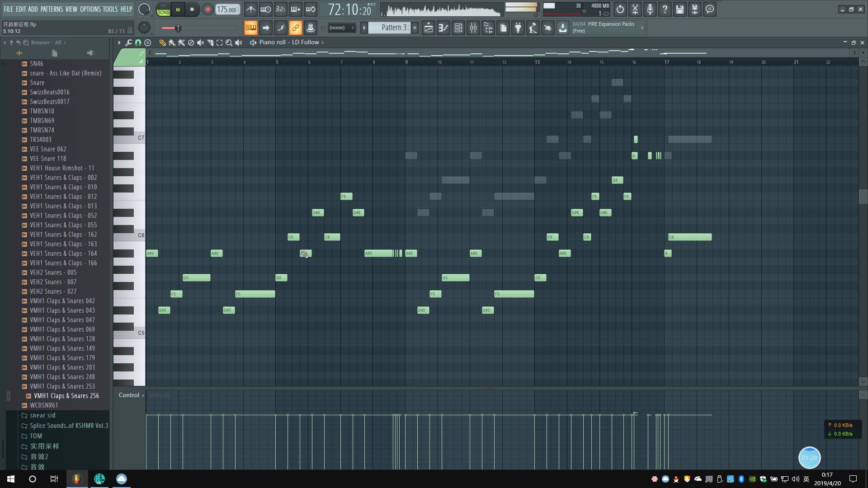Select the 'SwizzBeats0016' sample
This screenshot has width=868, height=488.
click(50, 92)
